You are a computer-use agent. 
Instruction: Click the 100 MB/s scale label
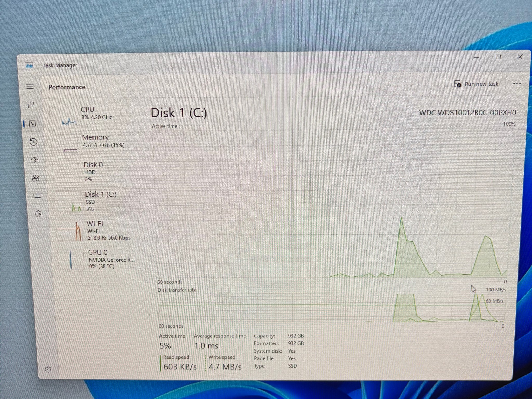pyautogui.click(x=496, y=290)
